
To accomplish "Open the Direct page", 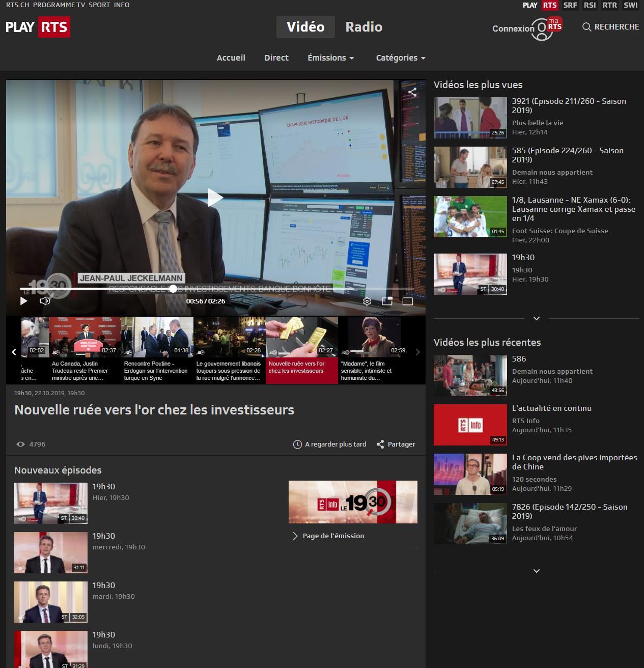I will 276,58.
